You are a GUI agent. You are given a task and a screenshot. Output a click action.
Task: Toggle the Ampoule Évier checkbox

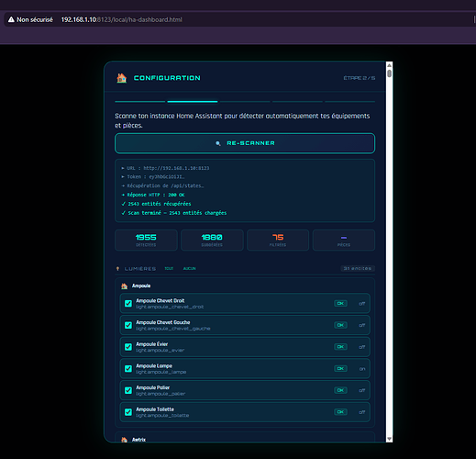[x=128, y=347]
